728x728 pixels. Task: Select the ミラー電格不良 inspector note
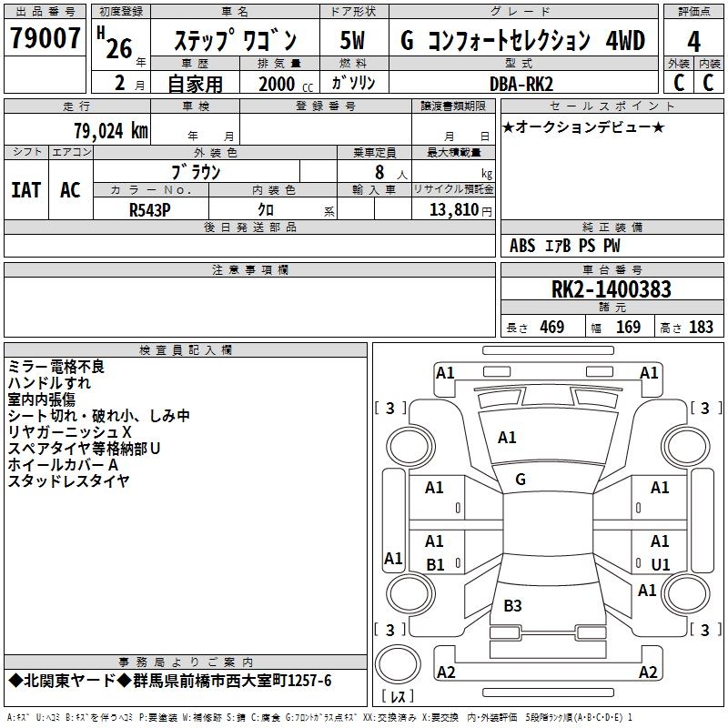pyautogui.click(x=56, y=366)
